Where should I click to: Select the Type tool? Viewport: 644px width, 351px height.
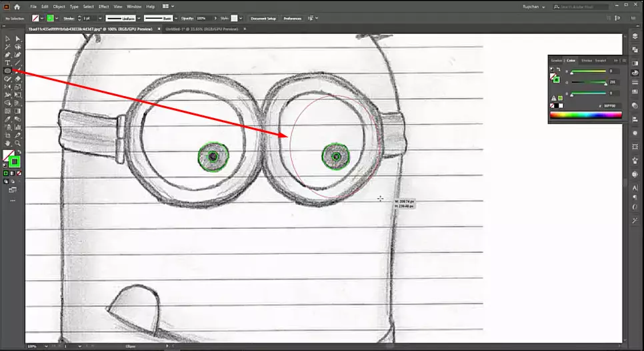click(x=7, y=63)
